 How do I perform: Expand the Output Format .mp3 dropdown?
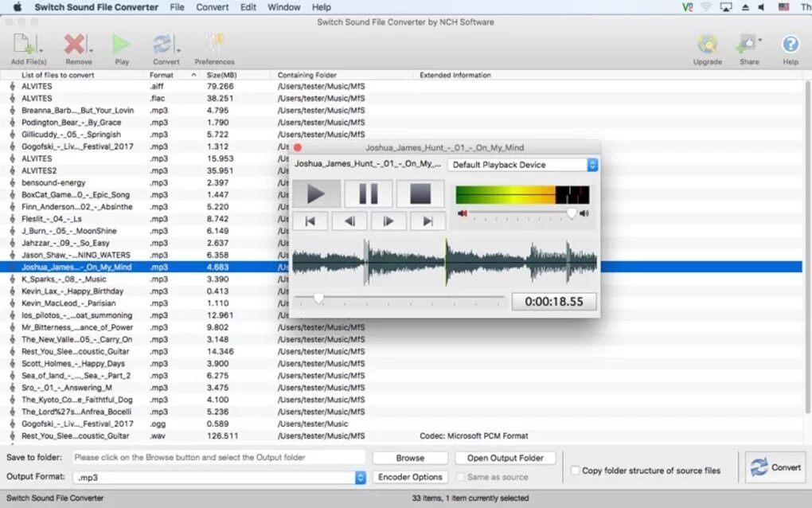click(220, 478)
